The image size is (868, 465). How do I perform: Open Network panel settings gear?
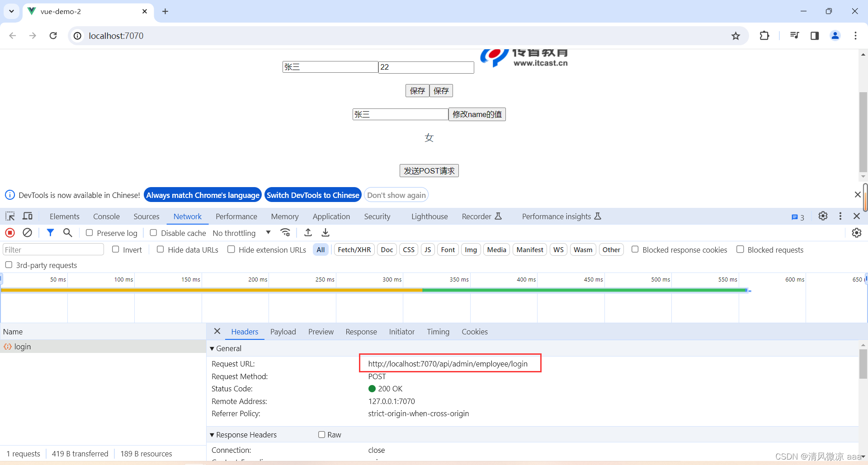coord(857,233)
